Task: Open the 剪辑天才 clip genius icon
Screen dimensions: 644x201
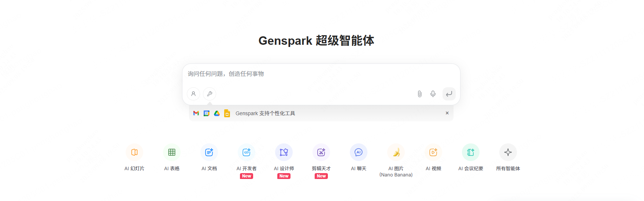Action: point(321,152)
